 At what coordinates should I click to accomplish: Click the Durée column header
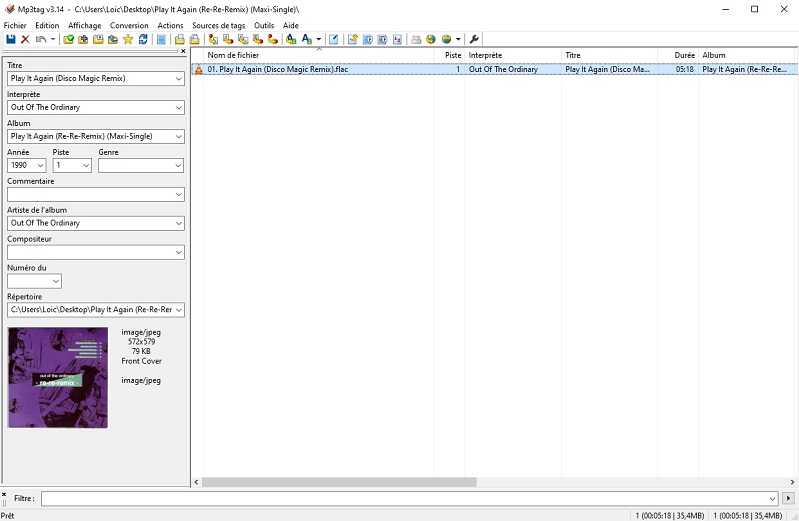(684, 55)
